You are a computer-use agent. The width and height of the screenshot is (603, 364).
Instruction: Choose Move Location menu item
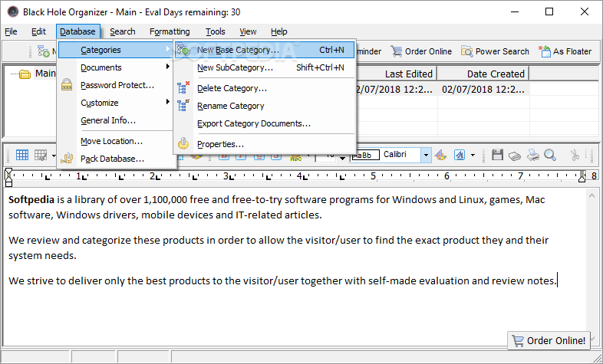tap(116, 141)
